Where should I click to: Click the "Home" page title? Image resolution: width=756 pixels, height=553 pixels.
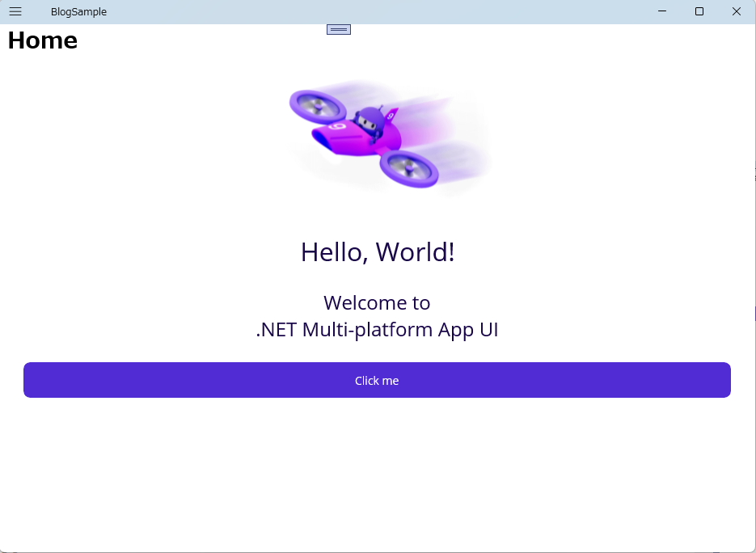point(42,40)
